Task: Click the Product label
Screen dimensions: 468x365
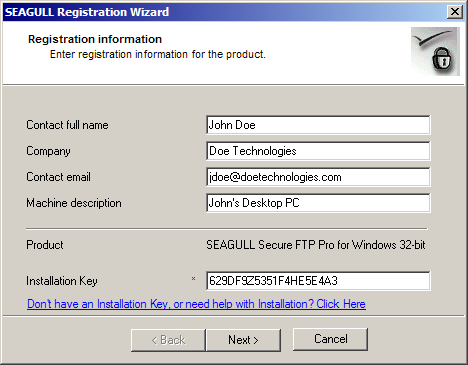Action: pos(45,245)
